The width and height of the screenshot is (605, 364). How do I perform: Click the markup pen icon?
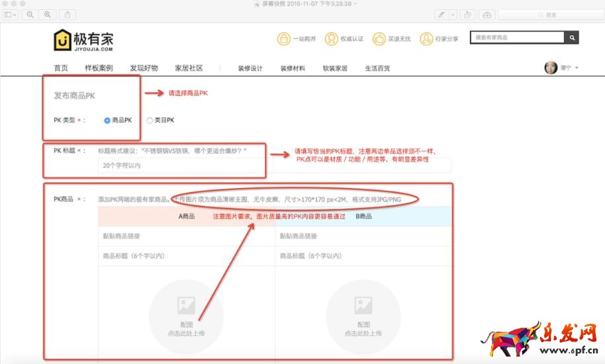[x=442, y=15]
